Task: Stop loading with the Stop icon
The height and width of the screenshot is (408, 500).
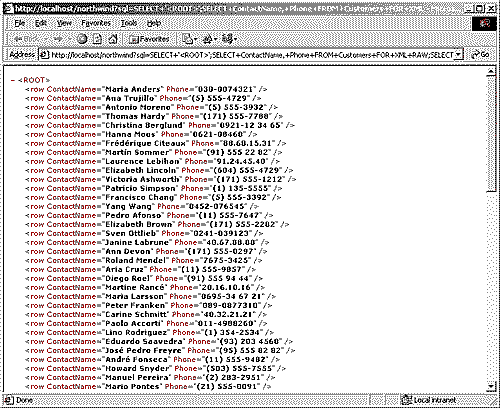Action: pyautogui.click(x=82, y=39)
